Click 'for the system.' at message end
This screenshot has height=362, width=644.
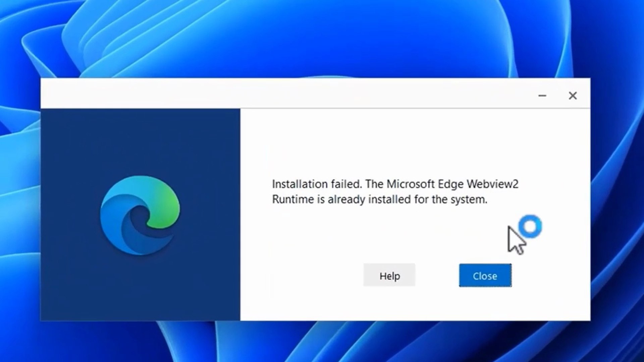(450, 199)
